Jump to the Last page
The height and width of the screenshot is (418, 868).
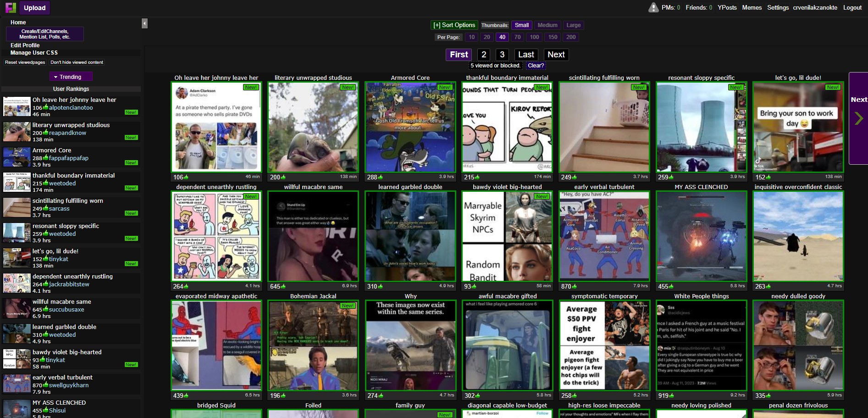[525, 55]
